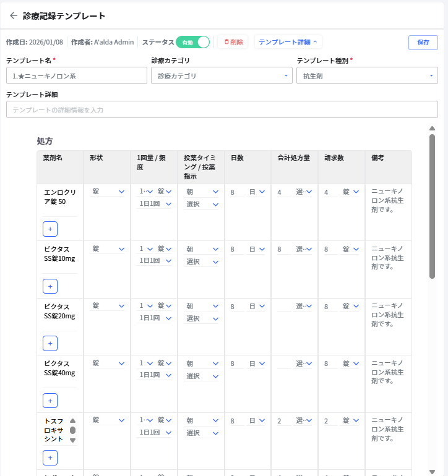Open 朝 timing dropdown for エンロクリア錠 50
Image resolution: width=448 pixels, height=476 pixels.
click(201, 192)
